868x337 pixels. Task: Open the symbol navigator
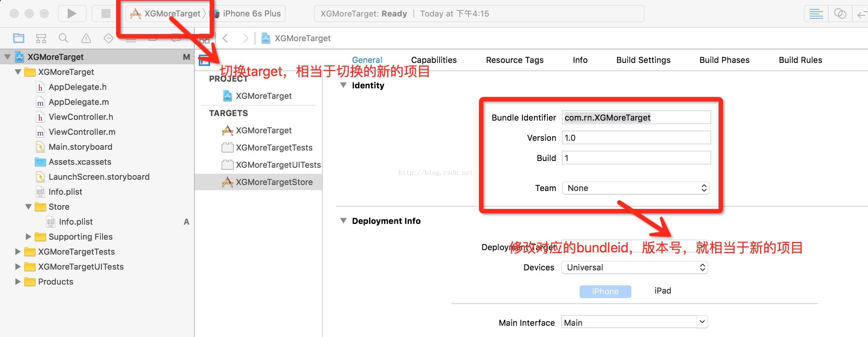click(41, 38)
